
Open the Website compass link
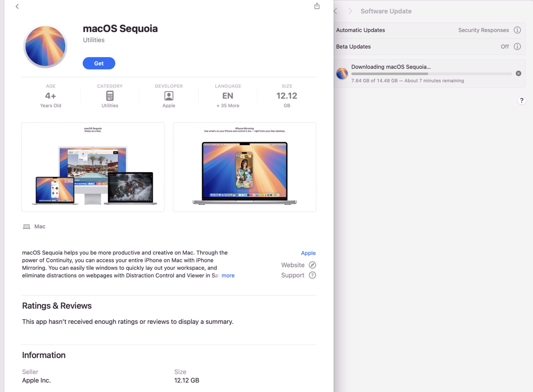(x=312, y=265)
